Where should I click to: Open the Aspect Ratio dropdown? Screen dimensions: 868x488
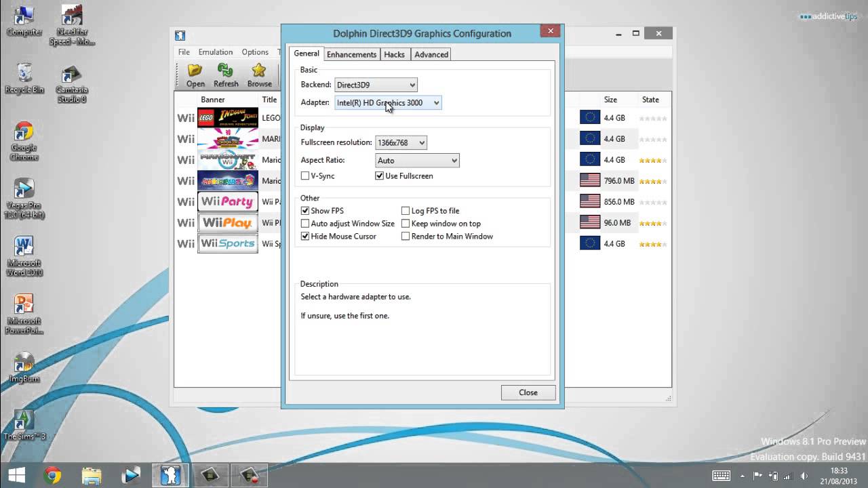[417, 161]
